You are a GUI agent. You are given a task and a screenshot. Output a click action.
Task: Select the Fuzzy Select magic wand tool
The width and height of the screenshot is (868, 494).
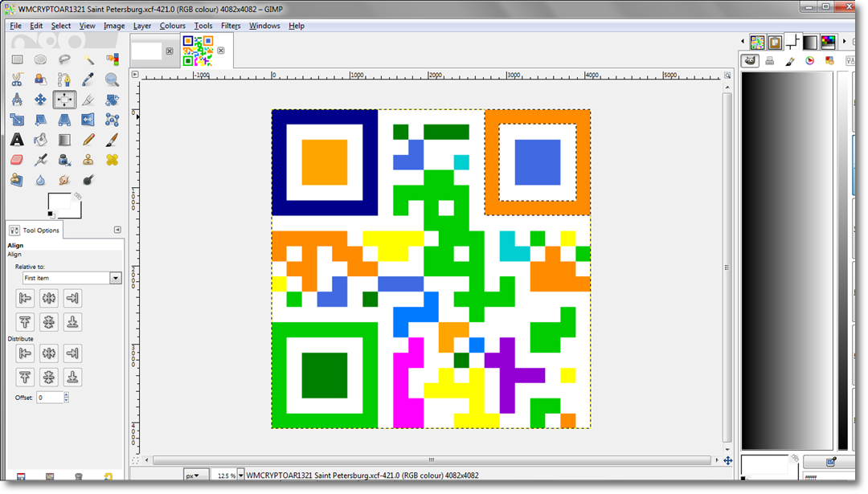tap(88, 59)
